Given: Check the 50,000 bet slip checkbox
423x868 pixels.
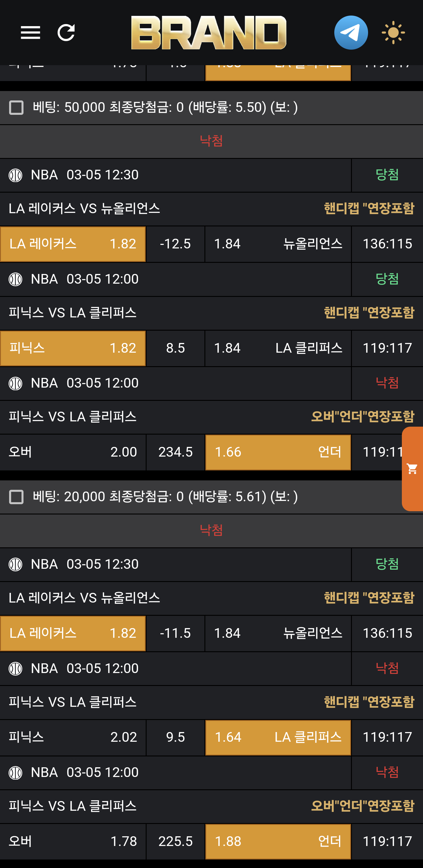Looking at the screenshot, I should (x=16, y=108).
